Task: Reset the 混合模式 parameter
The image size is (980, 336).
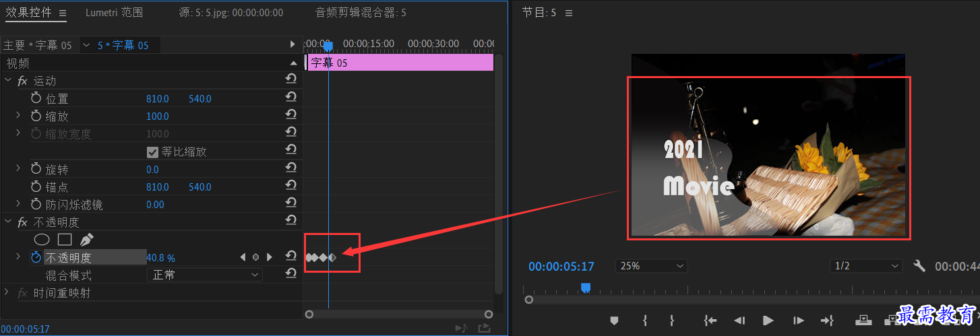Action: 291,273
